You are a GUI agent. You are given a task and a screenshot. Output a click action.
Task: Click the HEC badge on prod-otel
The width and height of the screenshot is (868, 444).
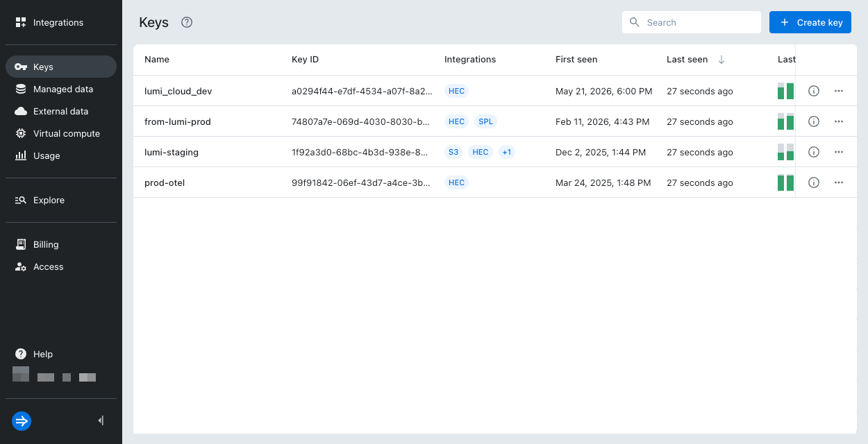[456, 182]
